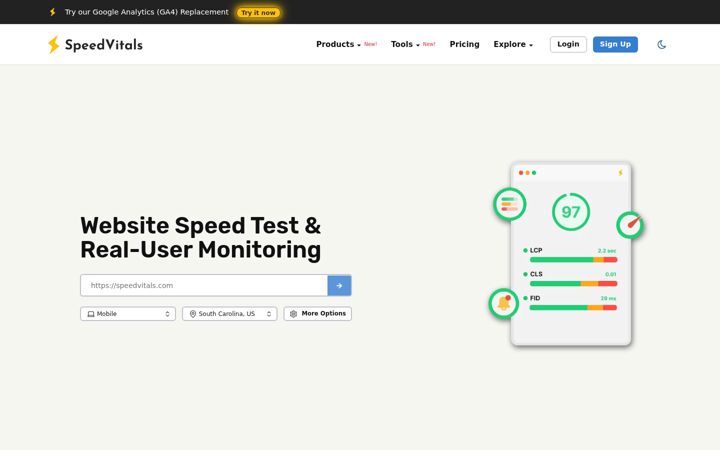Click the Login button
The height and width of the screenshot is (450, 720).
click(x=568, y=44)
